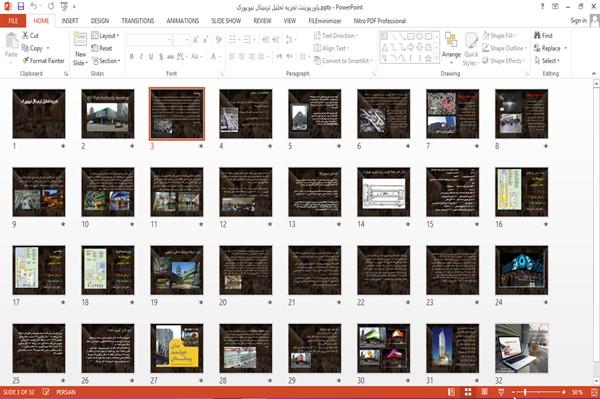Click spell check icon in status bar

click(46, 392)
